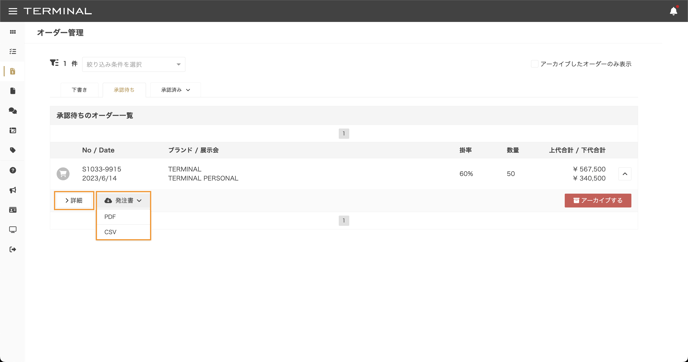Open order 詳細 details button
The image size is (688, 362).
click(74, 201)
